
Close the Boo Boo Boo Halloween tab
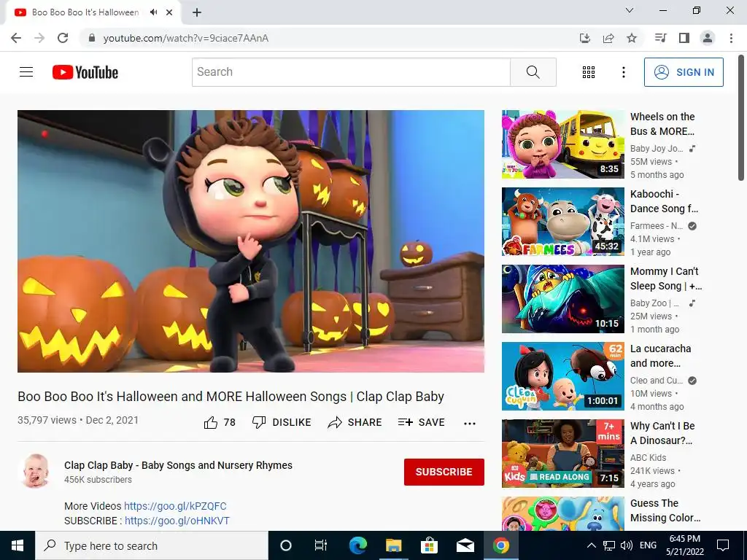point(169,12)
